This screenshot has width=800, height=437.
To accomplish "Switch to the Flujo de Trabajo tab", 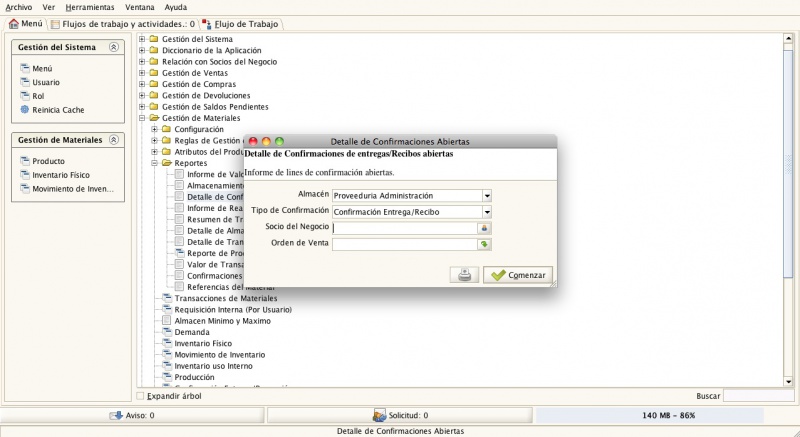I will [240, 24].
